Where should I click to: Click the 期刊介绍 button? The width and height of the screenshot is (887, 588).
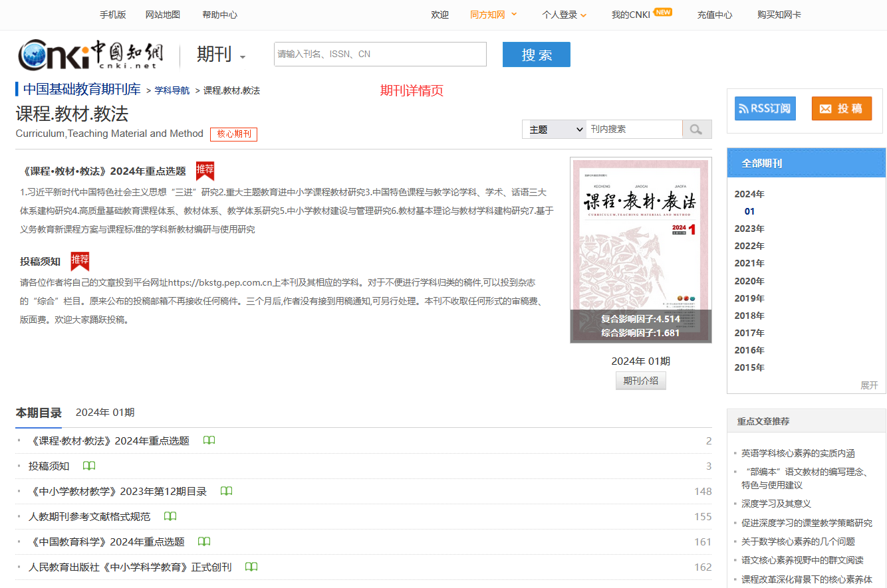pyautogui.click(x=641, y=381)
